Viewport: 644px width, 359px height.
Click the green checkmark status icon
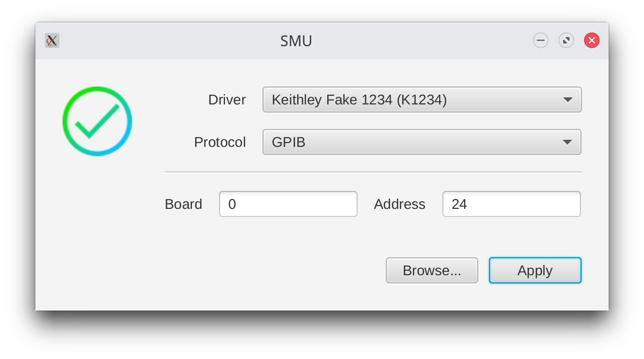tap(97, 121)
